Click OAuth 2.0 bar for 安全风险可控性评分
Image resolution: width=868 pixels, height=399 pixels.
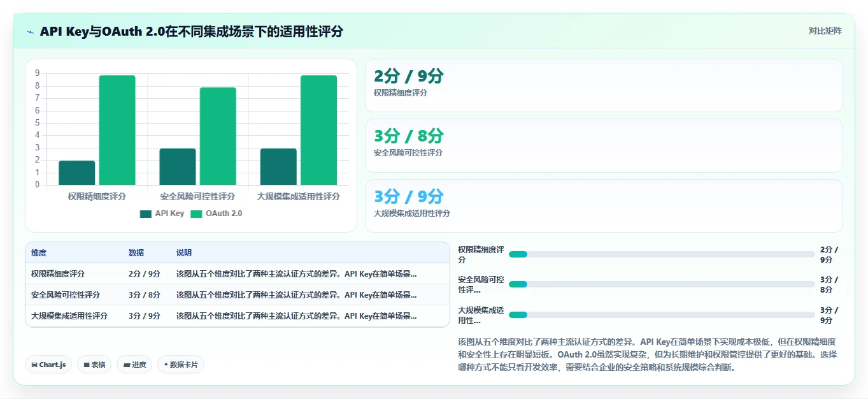(218, 136)
